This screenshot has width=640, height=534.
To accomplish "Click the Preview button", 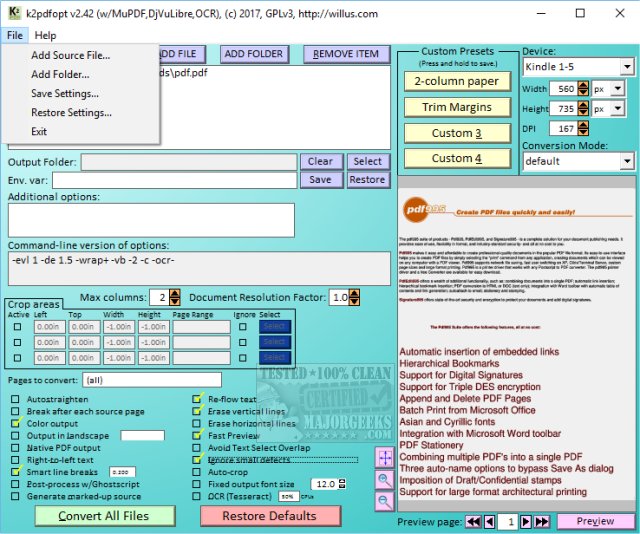I will tap(596, 521).
